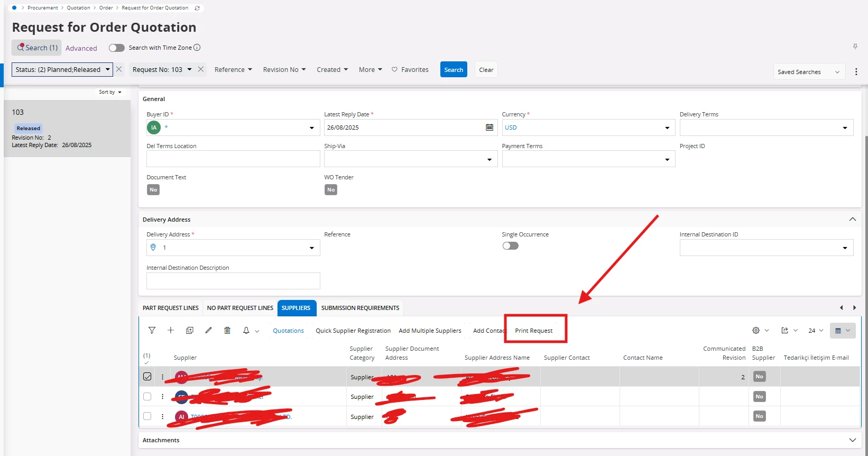Screen dimensions: 868x456
Task: Click the info icon next to Search with Time Zone
Action: click(x=197, y=48)
